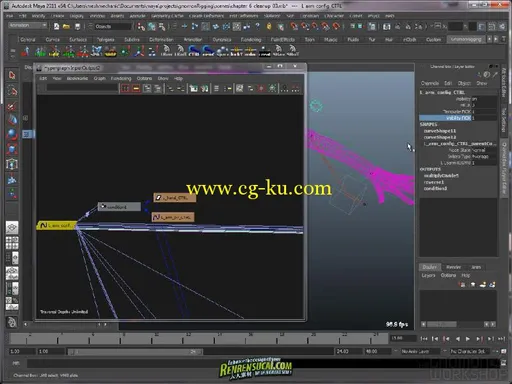The height and width of the screenshot is (384, 512).
Task: Toggle select by component type mode
Action: (x=162, y=26)
